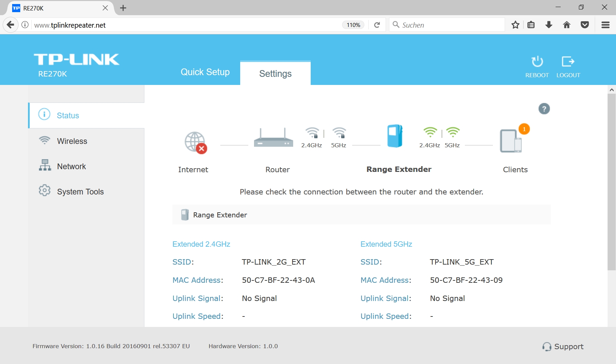The height and width of the screenshot is (364, 616).
Task: Click the Internet globe icon
Action: pyautogui.click(x=196, y=143)
